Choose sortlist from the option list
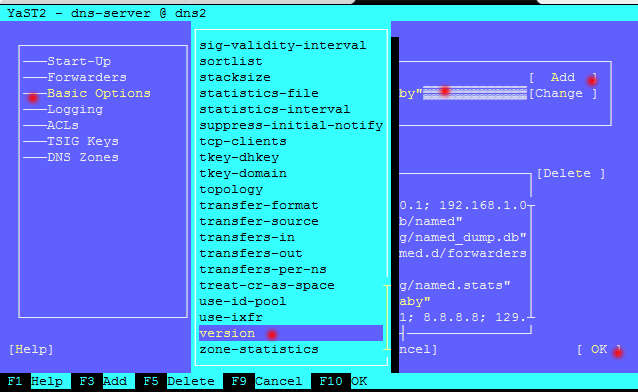The height and width of the screenshot is (392, 638). click(x=291, y=61)
